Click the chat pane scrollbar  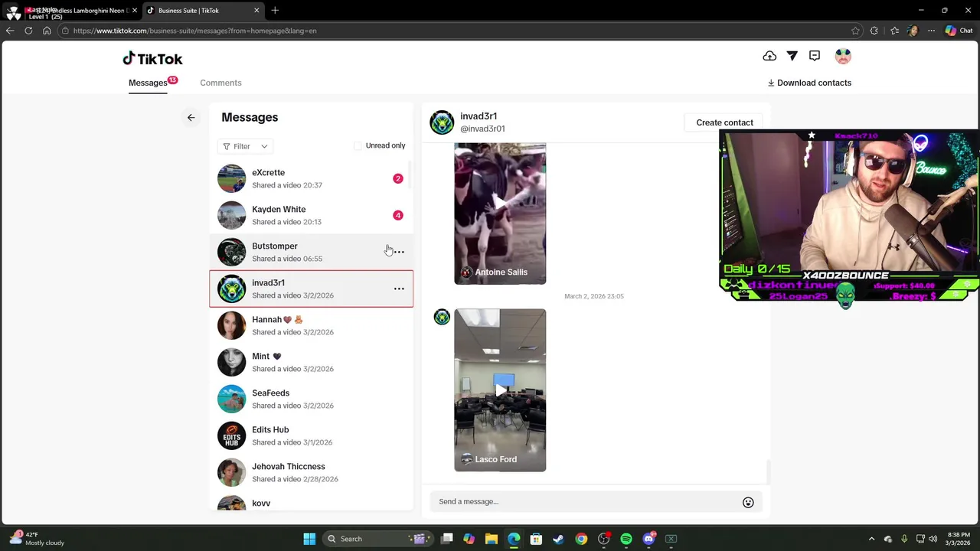pyautogui.click(x=767, y=472)
